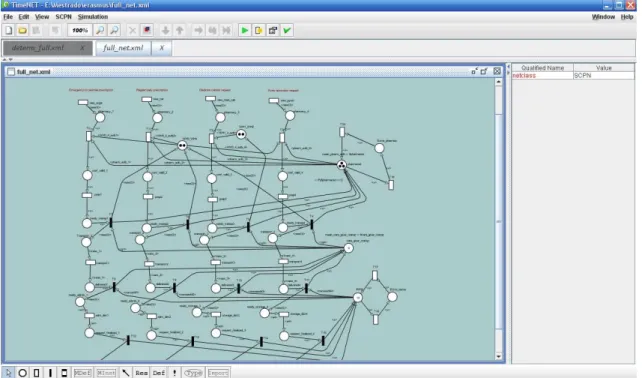This screenshot has width=642, height=378.
Task: Click the 100% zoom level field
Action: pos(80,30)
